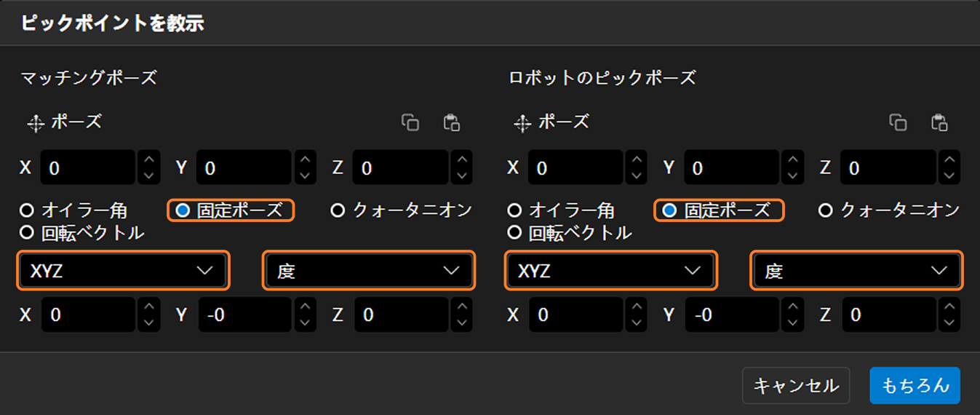Open XYZ order dropdown in マッチングポーズ
980x415 pixels.
coord(122,271)
